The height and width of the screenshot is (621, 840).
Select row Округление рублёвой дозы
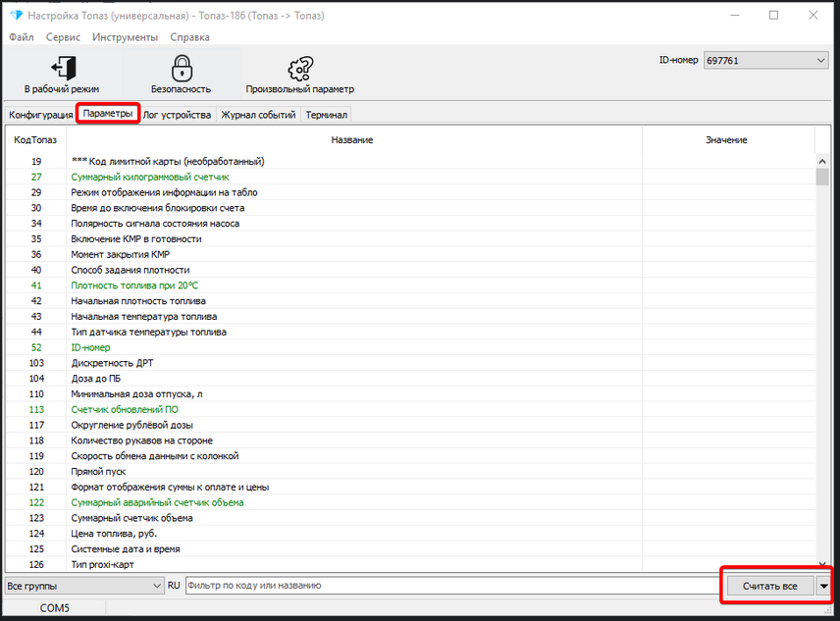[410, 425]
